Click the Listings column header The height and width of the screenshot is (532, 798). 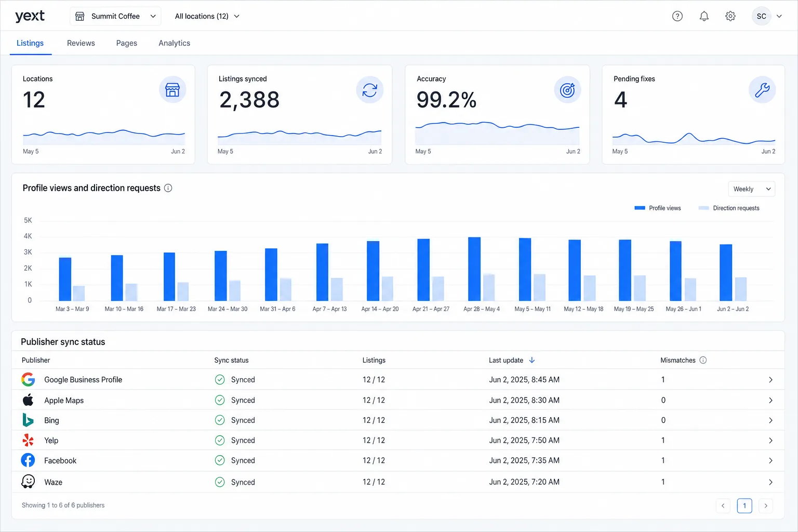pos(374,360)
